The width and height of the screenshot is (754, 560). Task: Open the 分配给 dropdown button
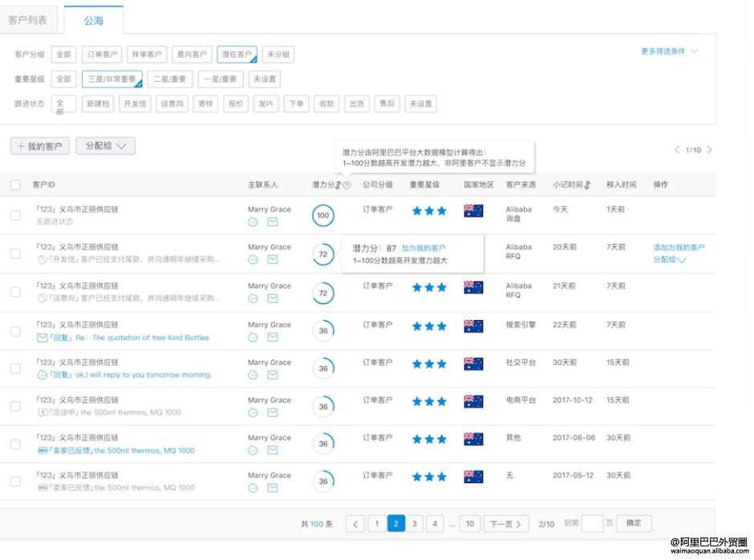105,146
